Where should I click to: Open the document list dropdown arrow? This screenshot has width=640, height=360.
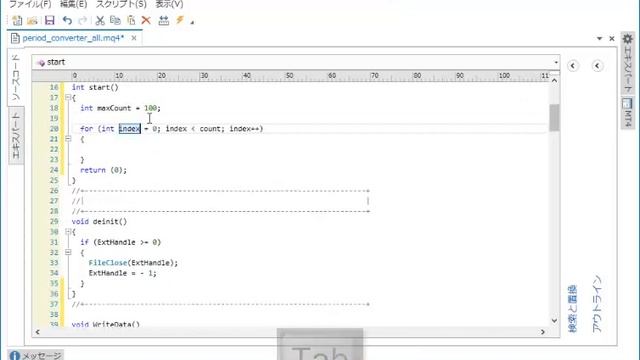(x=599, y=38)
